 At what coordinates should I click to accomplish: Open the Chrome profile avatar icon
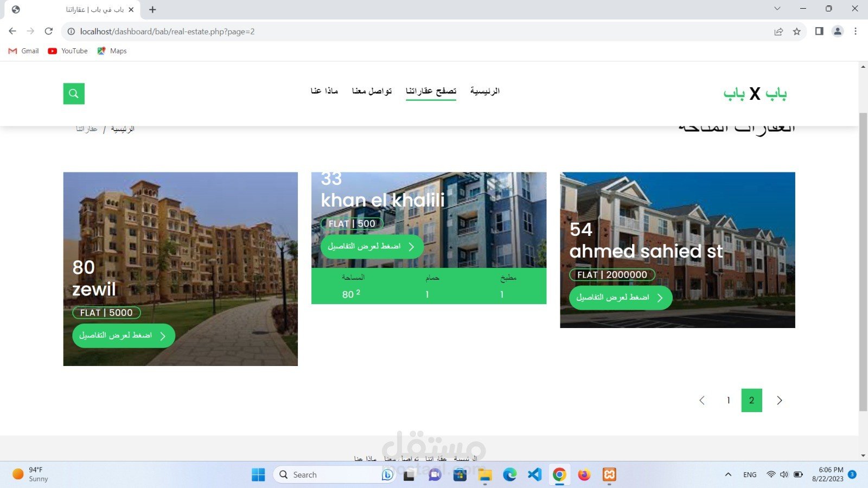pyautogui.click(x=838, y=31)
